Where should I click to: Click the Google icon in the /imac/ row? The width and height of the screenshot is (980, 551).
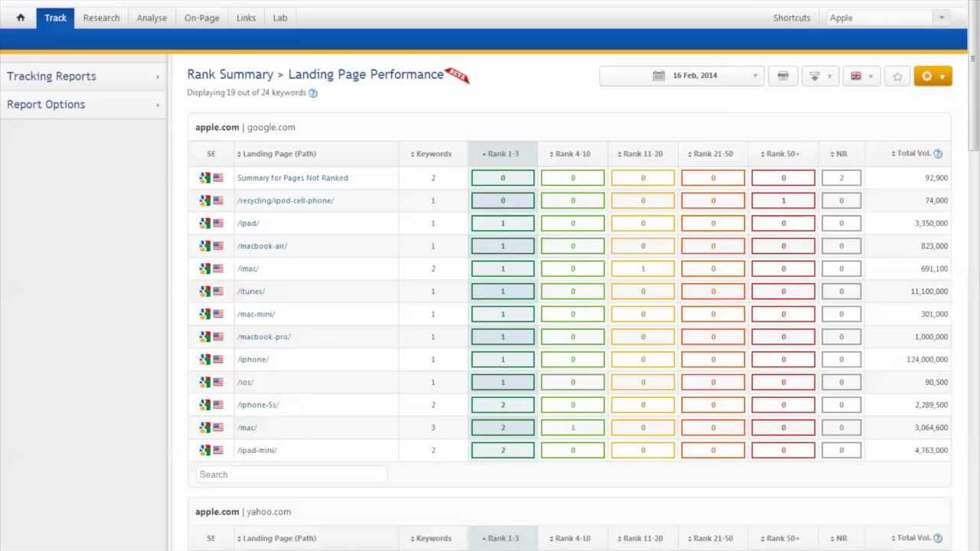pyautogui.click(x=204, y=269)
